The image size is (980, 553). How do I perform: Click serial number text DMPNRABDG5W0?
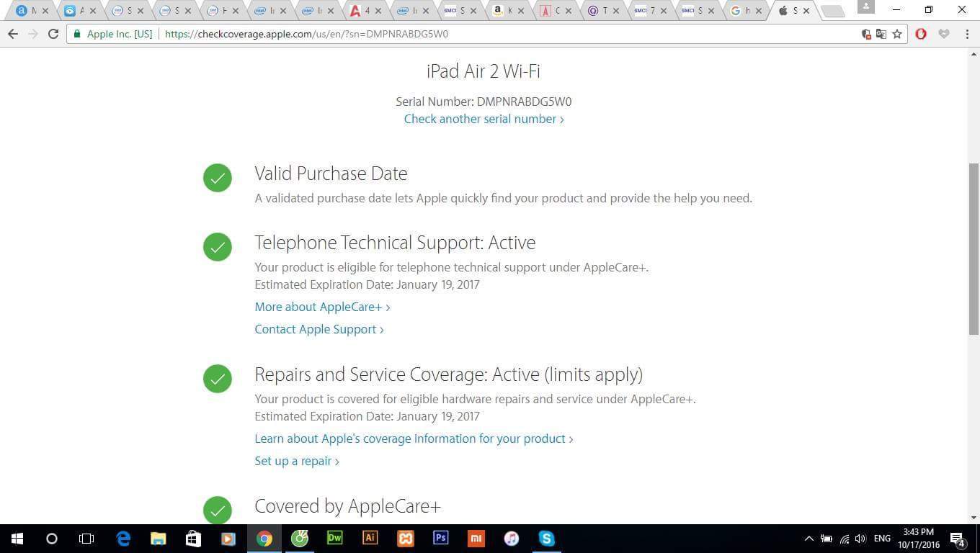pos(524,102)
